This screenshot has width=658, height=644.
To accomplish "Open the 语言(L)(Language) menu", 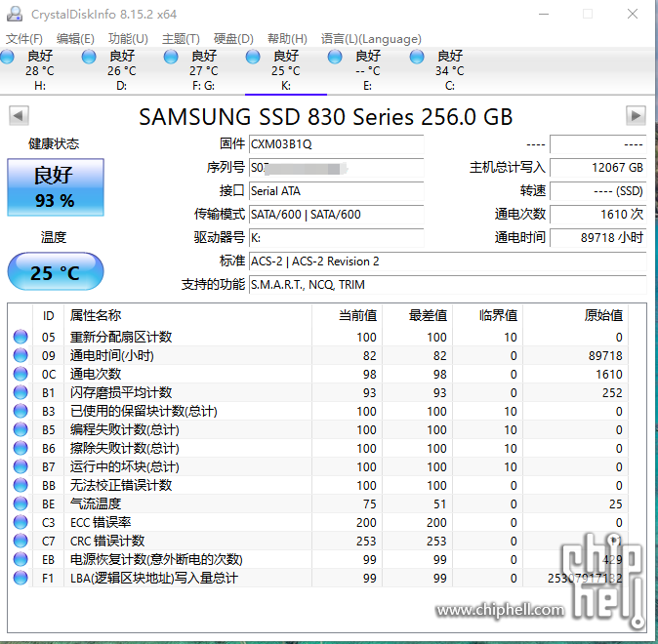I will (x=371, y=39).
